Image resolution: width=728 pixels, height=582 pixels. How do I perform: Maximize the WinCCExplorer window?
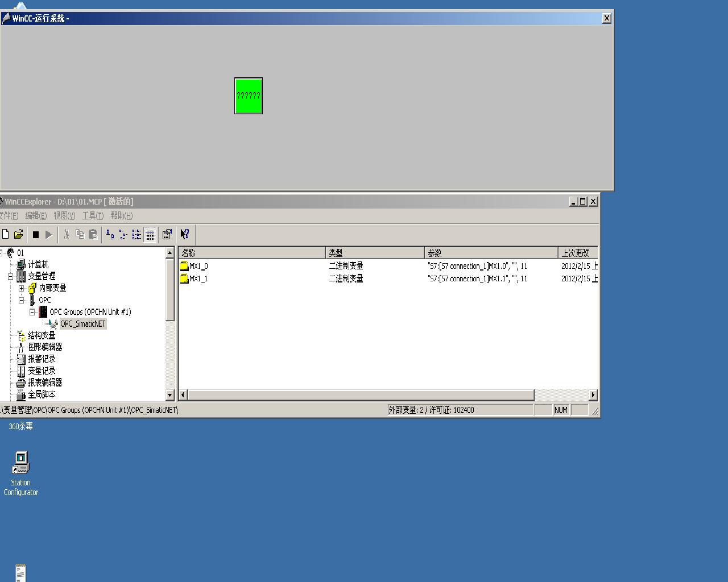coord(582,202)
